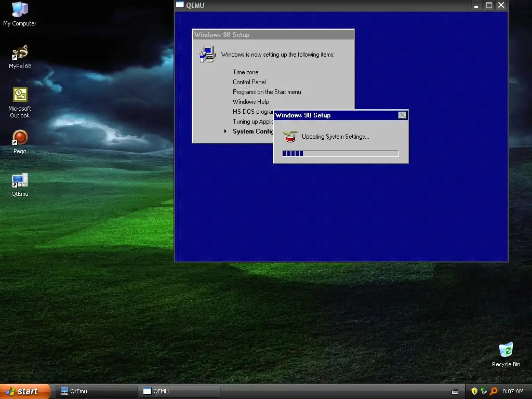Click the computer setup icon in Windows 98 Setup
532x399 pixels.
click(207, 54)
